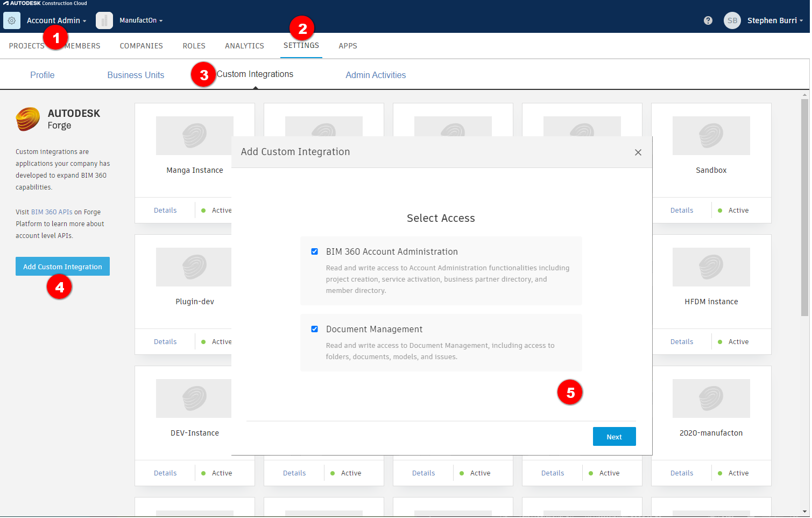Switch to the ANALYTICS tab
This screenshot has width=812, height=518.
pyautogui.click(x=244, y=46)
